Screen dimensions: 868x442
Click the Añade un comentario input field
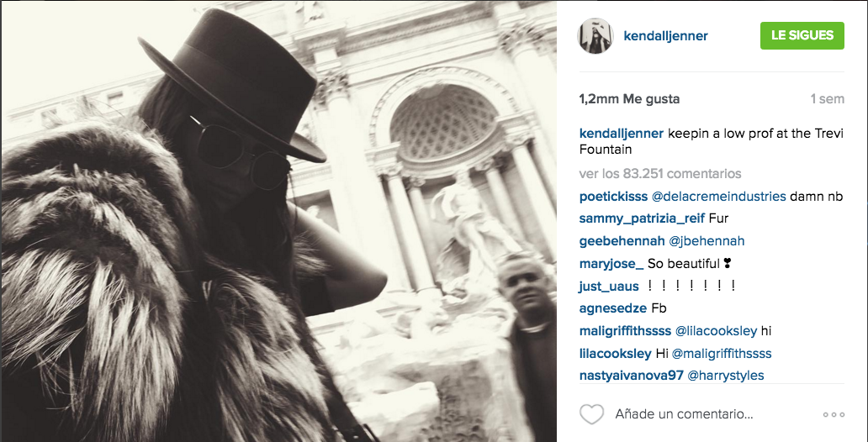click(x=684, y=413)
